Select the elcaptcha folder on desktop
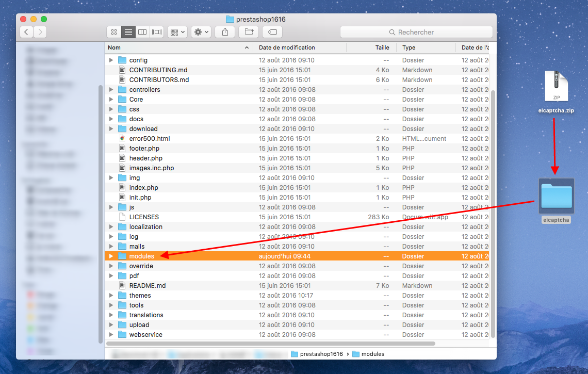Screen dimensions: 588x374 556,196
